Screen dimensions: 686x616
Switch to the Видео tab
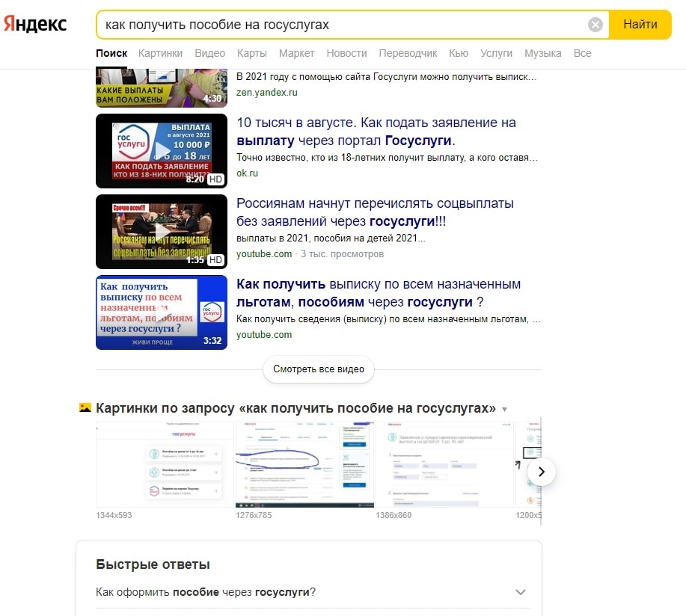(210, 53)
